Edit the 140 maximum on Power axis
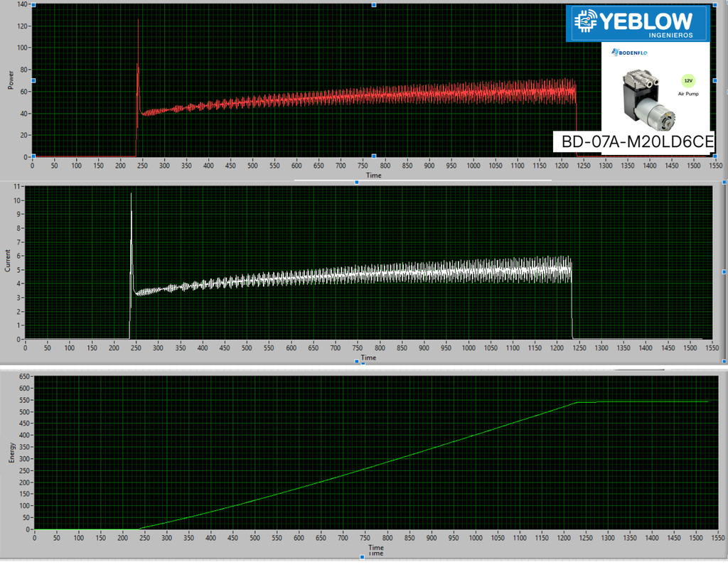The image size is (728, 567). coord(22,4)
